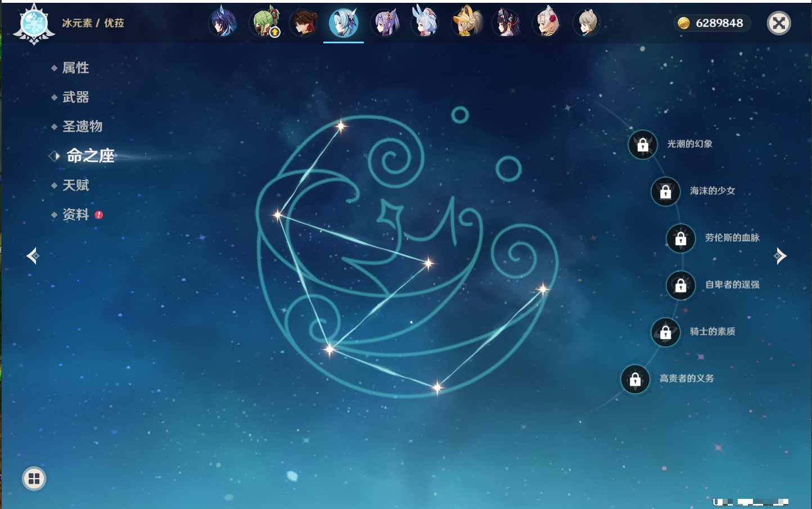
Task: Select green-haired masked character avatar
Action: pos(264,22)
